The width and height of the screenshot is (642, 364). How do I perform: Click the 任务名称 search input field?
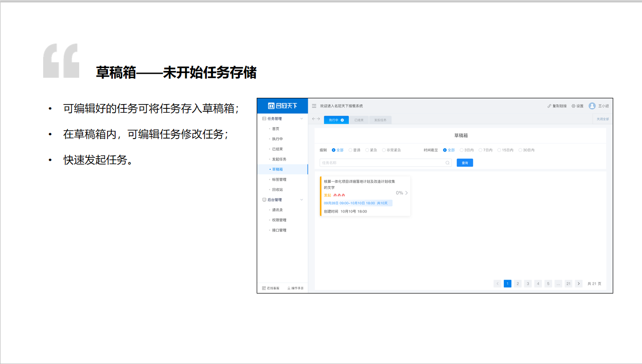(x=386, y=163)
